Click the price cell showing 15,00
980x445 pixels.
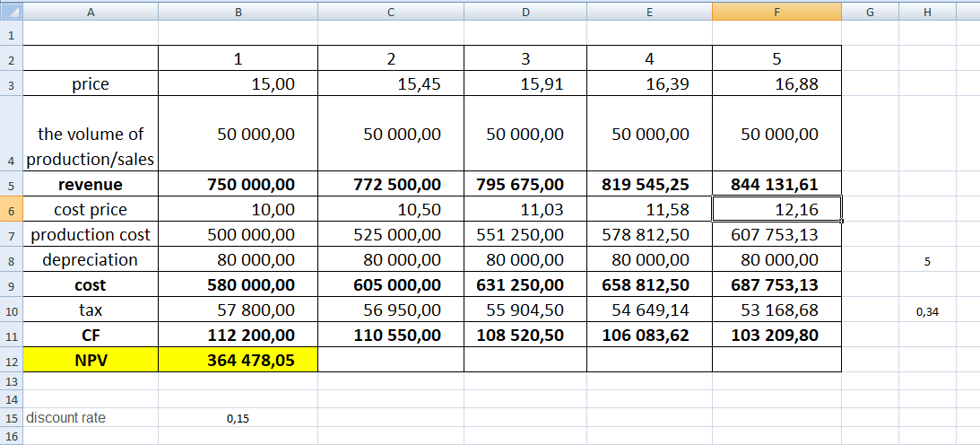coord(238,84)
